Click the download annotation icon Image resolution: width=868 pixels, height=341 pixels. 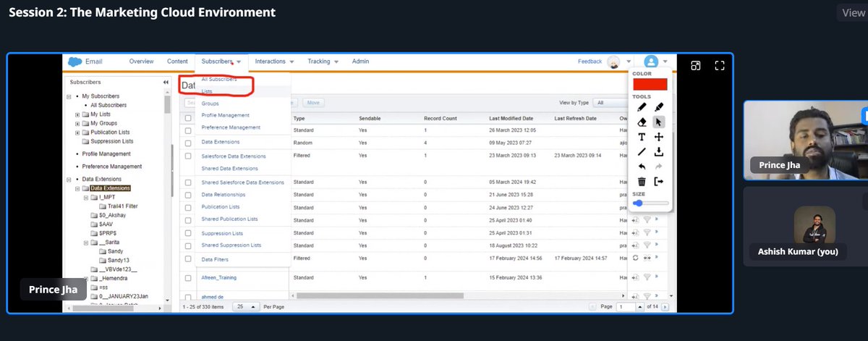point(659,152)
